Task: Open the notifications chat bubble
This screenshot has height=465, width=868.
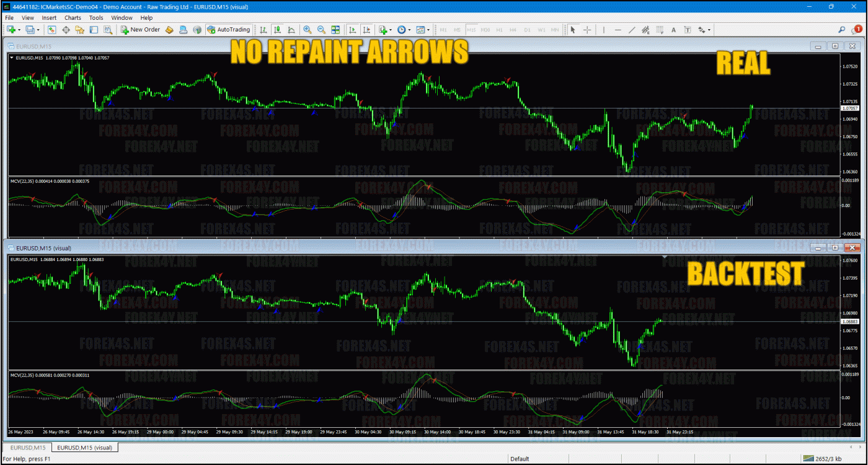Action: [857, 29]
